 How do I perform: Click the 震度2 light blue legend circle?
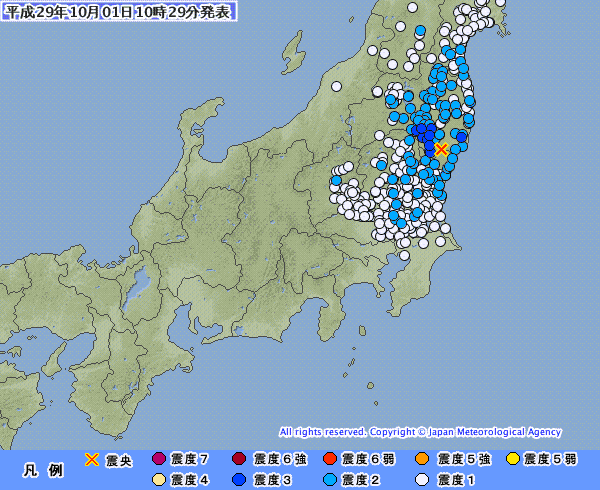click(329, 480)
